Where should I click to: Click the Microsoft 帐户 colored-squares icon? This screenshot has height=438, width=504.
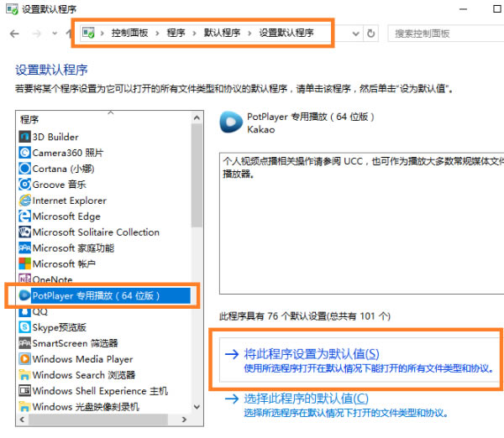coord(24,263)
